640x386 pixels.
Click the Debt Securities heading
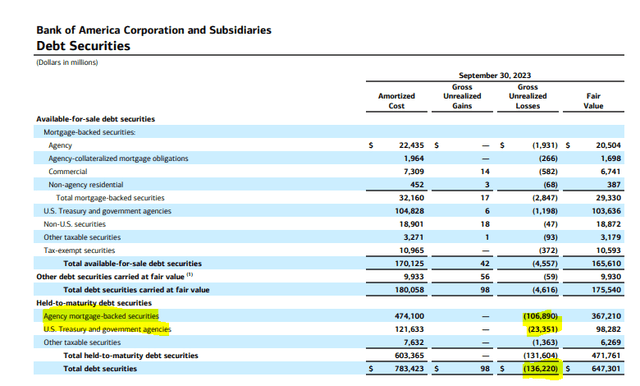[x=83, y=46]
